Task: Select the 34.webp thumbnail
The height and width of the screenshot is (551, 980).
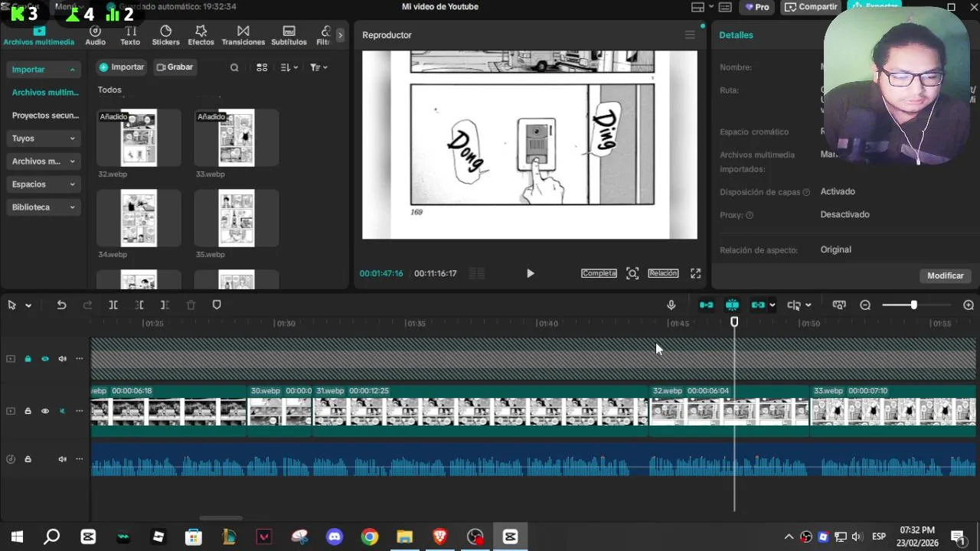Action: (139, 218)
